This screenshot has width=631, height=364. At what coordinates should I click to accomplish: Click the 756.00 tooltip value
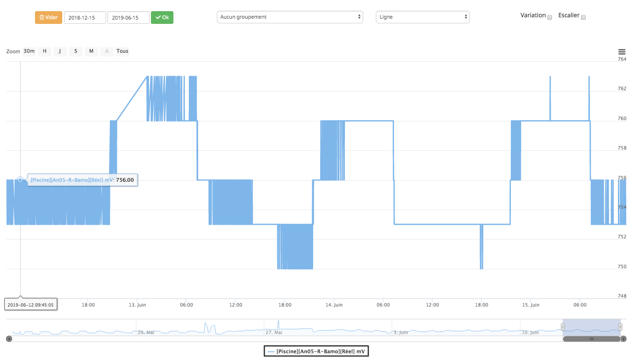click(x=125, y=180)
